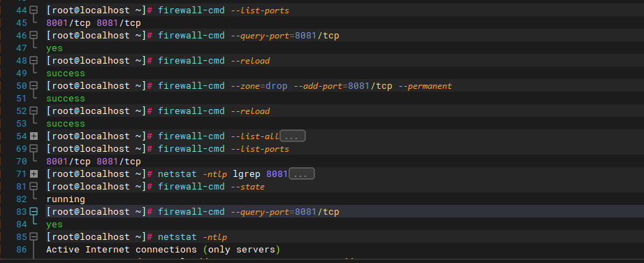Screen dimensions: 644x263
Task: Click the '--reload' option on line 52
Action: [x=250, y=111]
